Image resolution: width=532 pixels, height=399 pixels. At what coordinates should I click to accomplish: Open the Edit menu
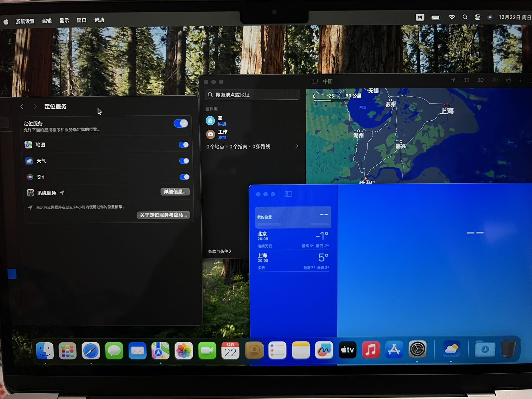pyautogui.click(x=47, y=21)
